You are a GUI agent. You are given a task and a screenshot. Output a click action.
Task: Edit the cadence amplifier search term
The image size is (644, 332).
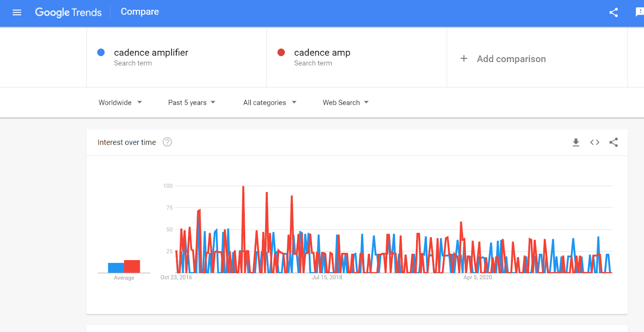pos(151,53)
